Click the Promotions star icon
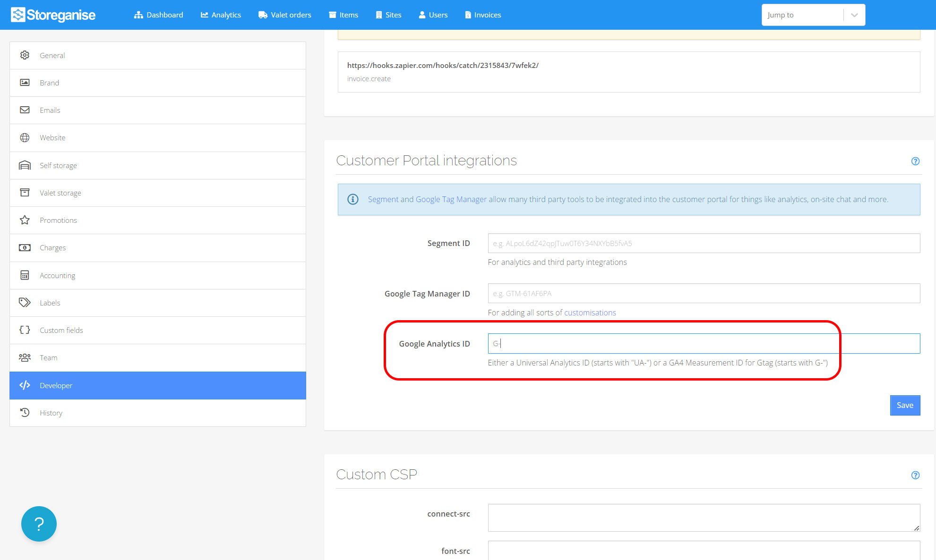Image resolution: width=936 pixels, height=560 pixels. 25,220
